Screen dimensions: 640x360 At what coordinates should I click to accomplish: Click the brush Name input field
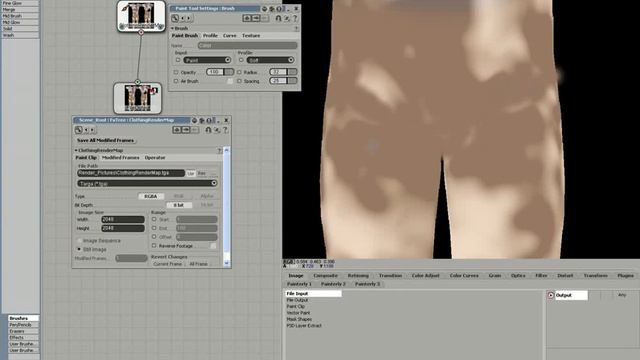coord(248,46)
